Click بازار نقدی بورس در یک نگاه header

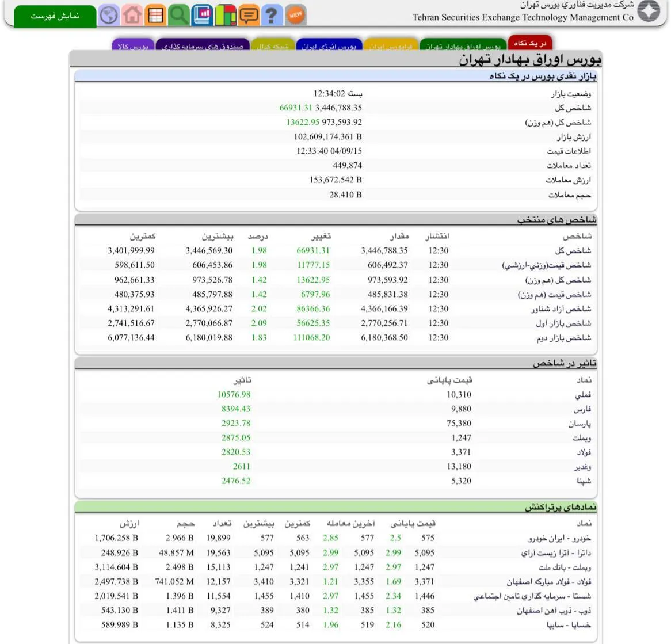point(335,76)
